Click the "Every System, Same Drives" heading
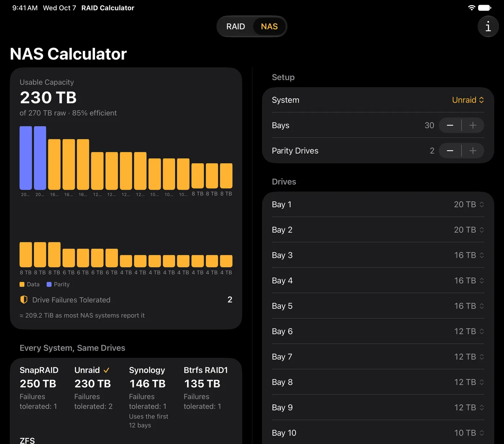 point(72,348)
